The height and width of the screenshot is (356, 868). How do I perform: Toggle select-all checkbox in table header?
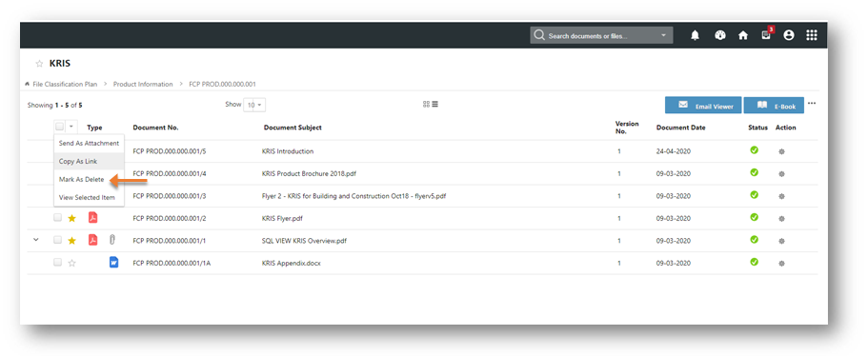coord(59,127)
